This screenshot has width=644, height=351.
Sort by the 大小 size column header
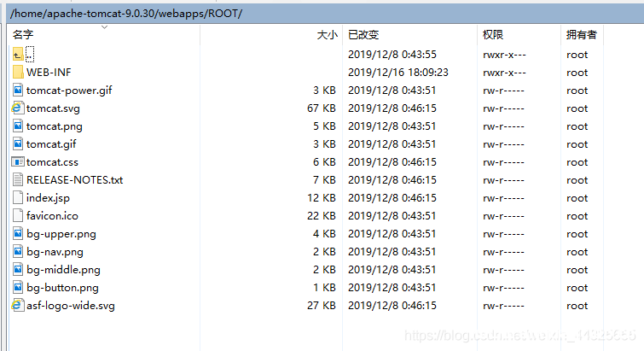click(x=327, y=35)
